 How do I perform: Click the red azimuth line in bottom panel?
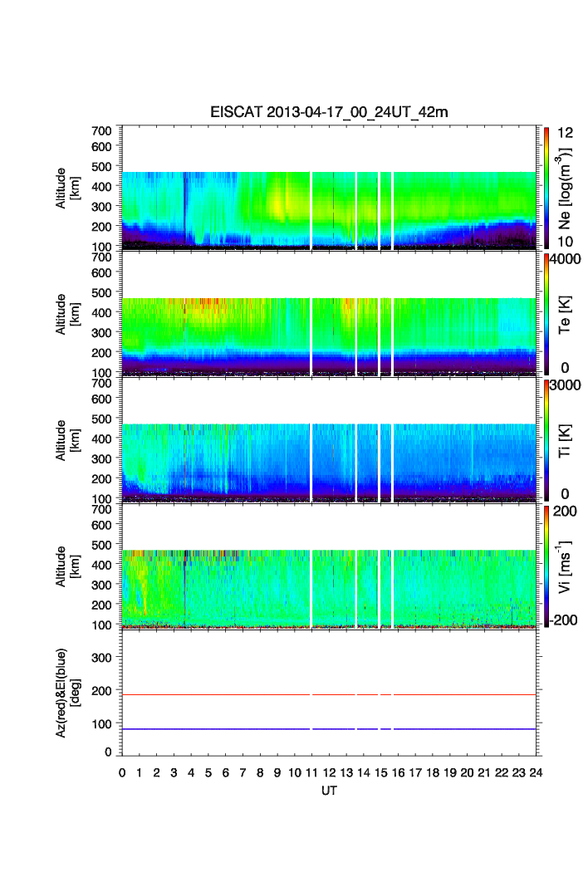pyautogui.click(x=329, y=694)
